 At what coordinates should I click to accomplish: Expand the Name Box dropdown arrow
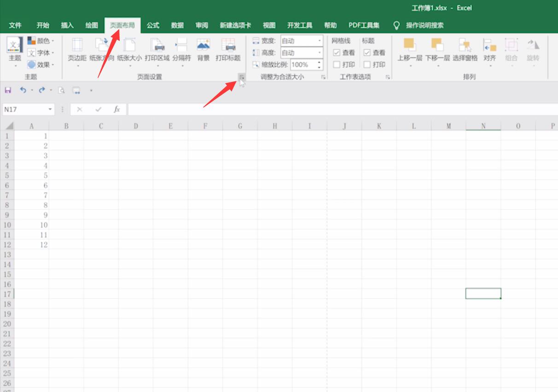(x=50, y=110)
